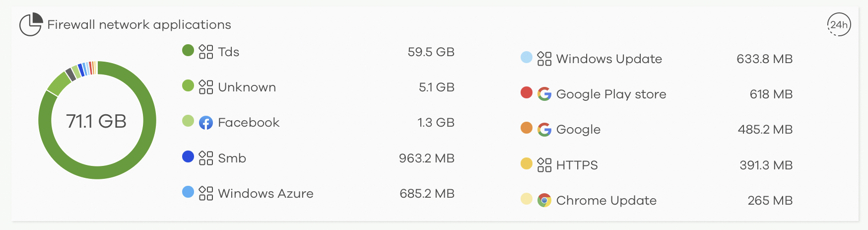The width and height of the screenshot is (868, 230).
Task: Open the 24h time range selector
Action: click(839, 25)
